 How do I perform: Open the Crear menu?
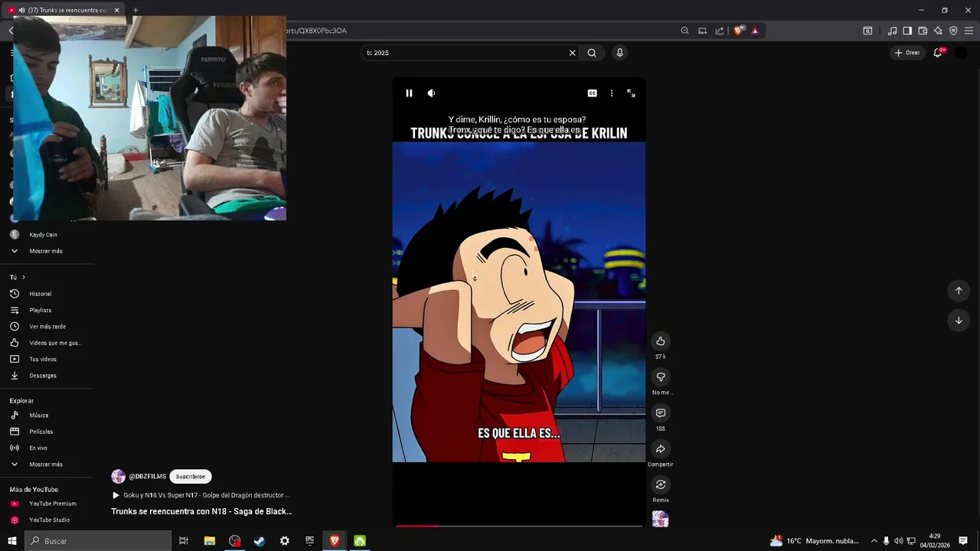pyautogui.click(x=906, y=53)
